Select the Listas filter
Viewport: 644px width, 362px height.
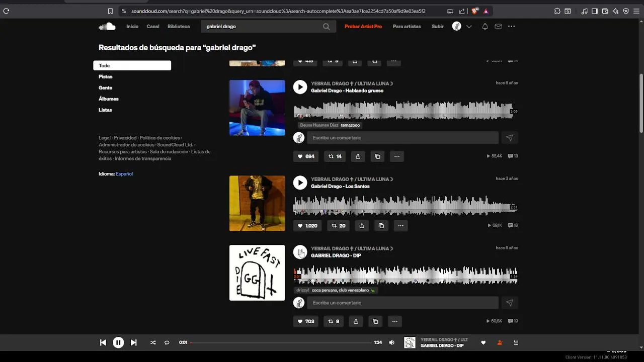click(x=105, y=110)
